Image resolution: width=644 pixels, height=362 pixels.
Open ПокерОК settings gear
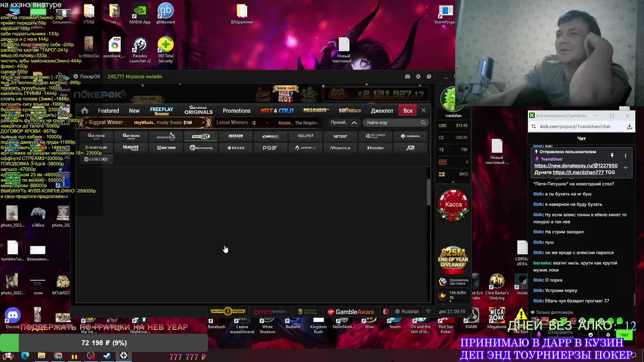pos(418,76)
